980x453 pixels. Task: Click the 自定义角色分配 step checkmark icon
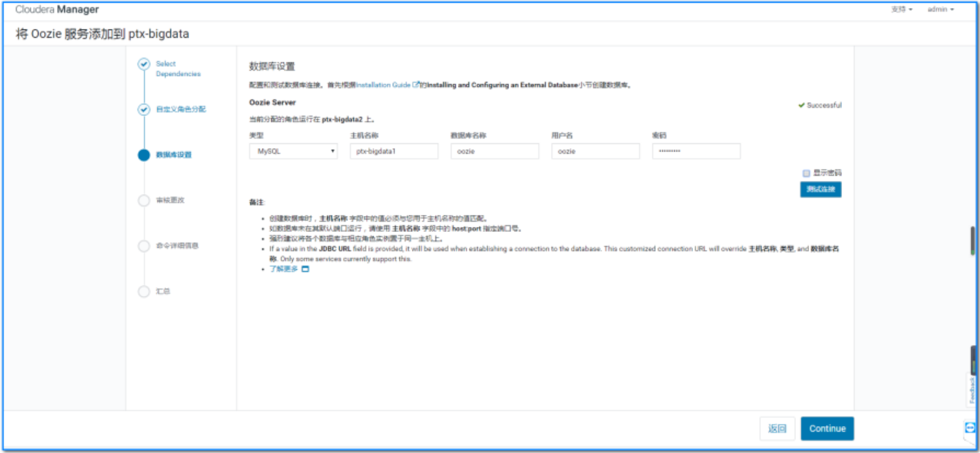pos(144,109)
